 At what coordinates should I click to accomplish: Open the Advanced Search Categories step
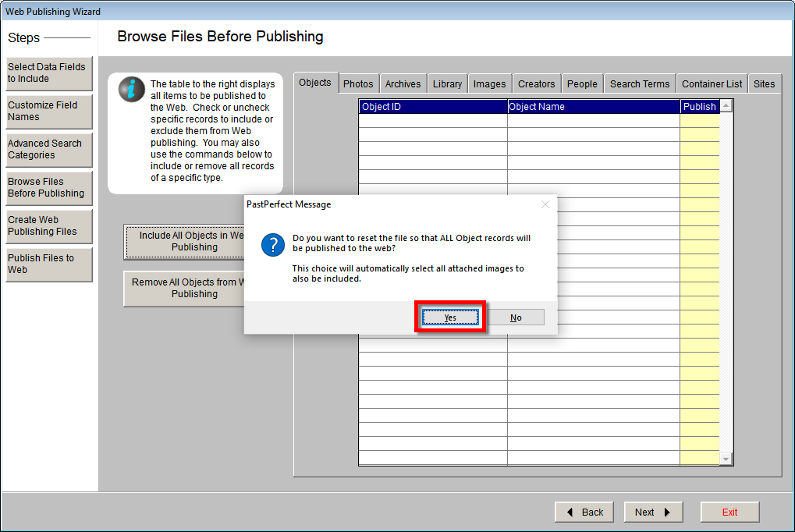pos(48,149)
